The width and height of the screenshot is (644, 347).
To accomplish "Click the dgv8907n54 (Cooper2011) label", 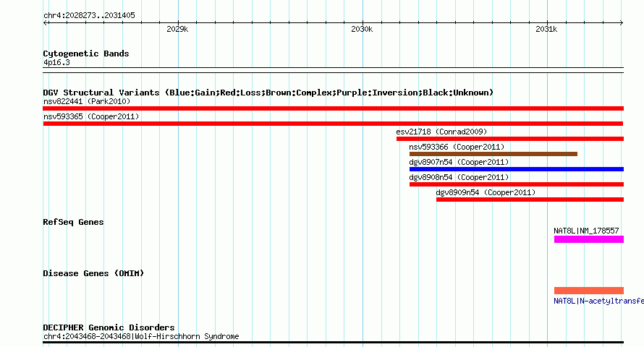I will tap(459, 162).
